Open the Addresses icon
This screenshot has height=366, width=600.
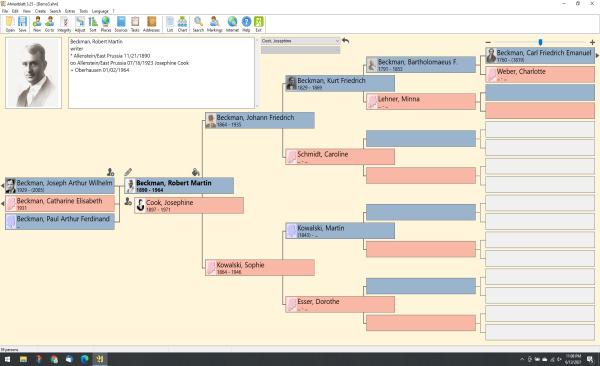[x=152, y=24]
